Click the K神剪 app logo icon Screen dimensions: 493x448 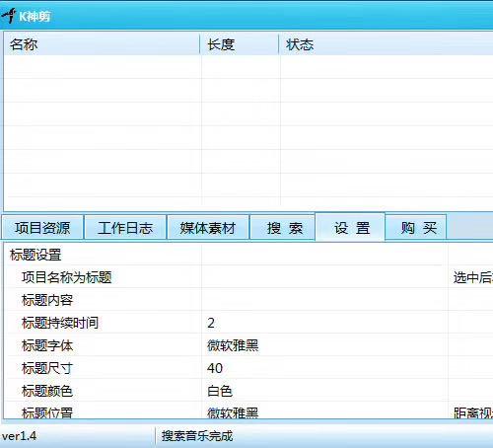[x=9, y=16]
